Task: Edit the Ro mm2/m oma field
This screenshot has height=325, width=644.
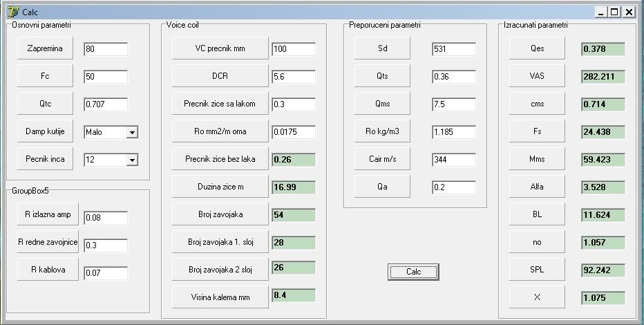Action: pos(294,132)
